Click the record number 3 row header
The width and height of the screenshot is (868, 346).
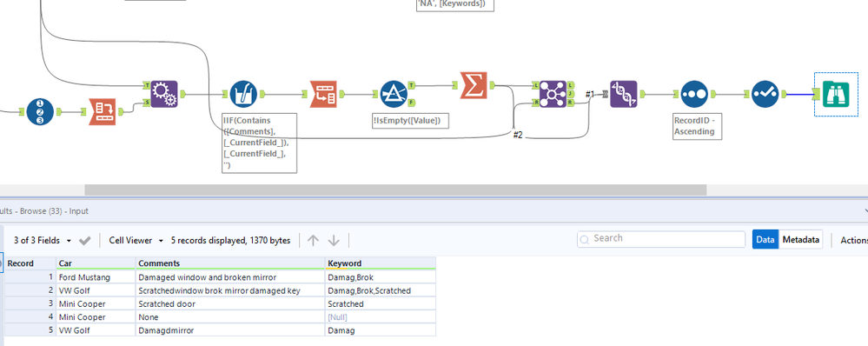[30, 303]
